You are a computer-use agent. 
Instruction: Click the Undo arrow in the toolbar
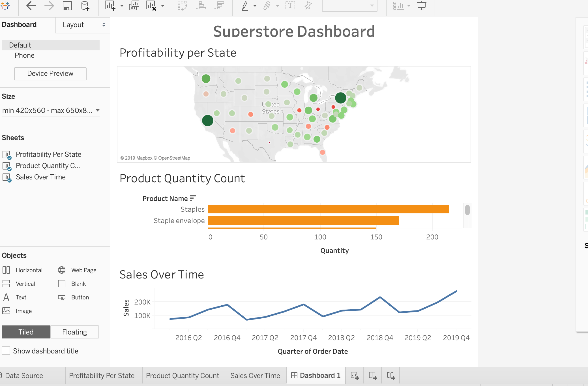coord(31,6)
